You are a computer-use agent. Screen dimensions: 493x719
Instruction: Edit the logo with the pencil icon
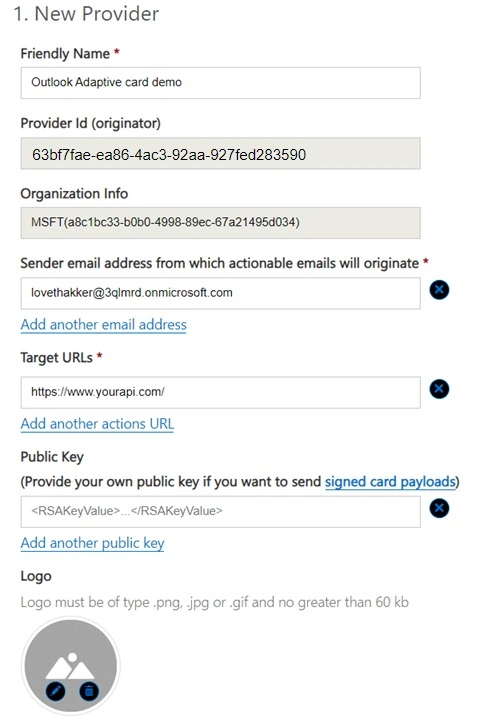(x=55, y=691)
